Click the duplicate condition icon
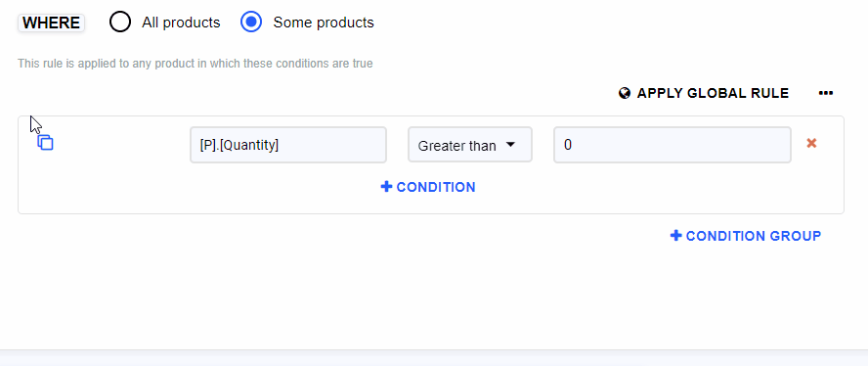The image size is (868, 366). (45, 143)
